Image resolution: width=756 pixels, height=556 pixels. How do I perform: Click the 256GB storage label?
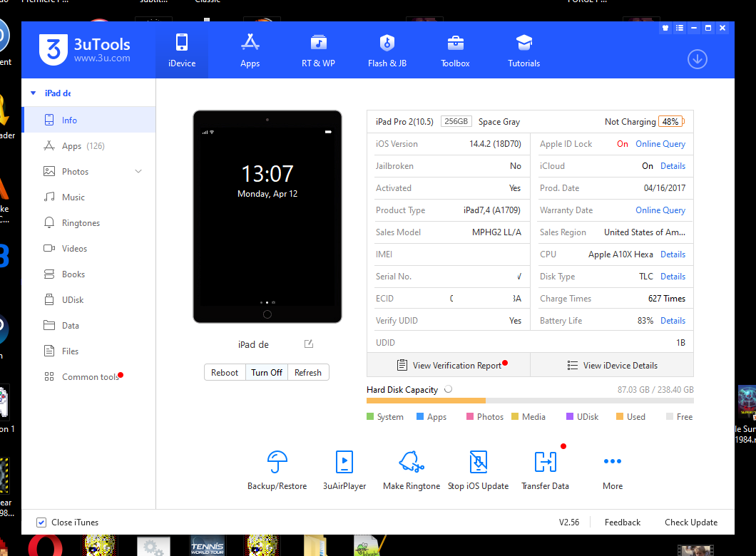pos(456,121)
